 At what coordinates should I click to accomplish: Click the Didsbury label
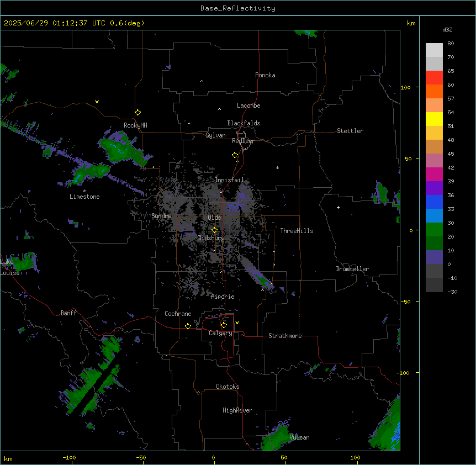[x=211, y=238]
